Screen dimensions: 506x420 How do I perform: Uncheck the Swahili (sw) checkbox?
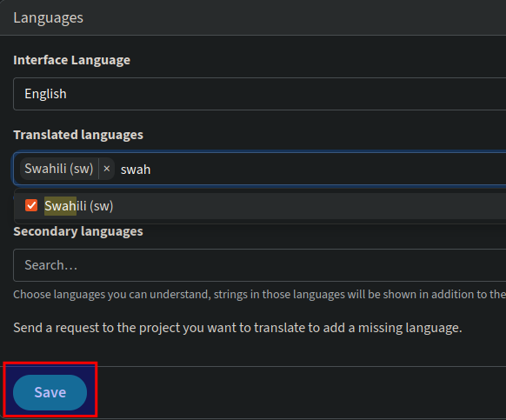31,205
